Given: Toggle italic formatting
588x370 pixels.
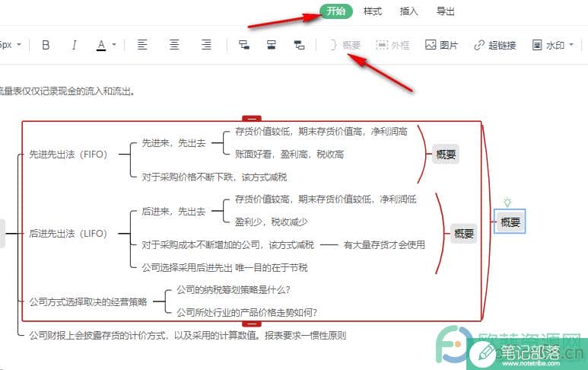Looking at the screenshot, I should [x=74, y=45].
